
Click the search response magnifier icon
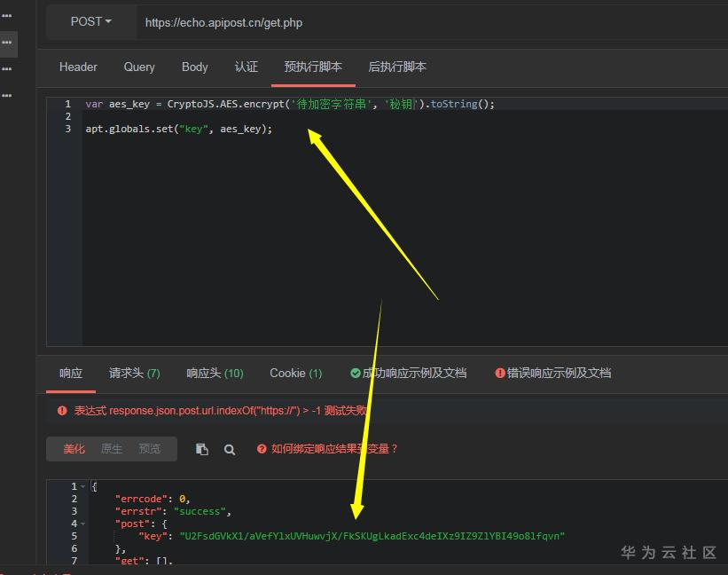pyautogui.click(x=230, y=450)
